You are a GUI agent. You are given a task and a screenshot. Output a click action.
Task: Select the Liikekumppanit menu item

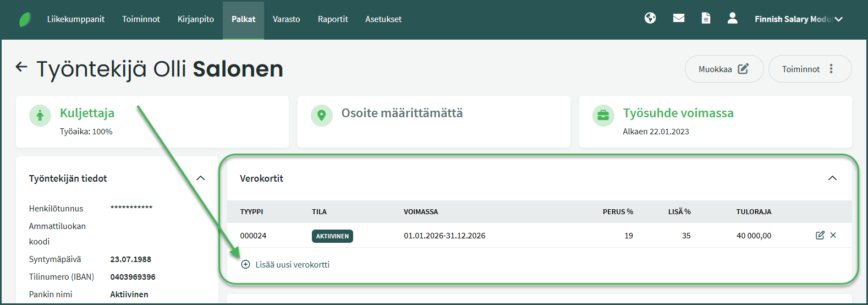76,19
